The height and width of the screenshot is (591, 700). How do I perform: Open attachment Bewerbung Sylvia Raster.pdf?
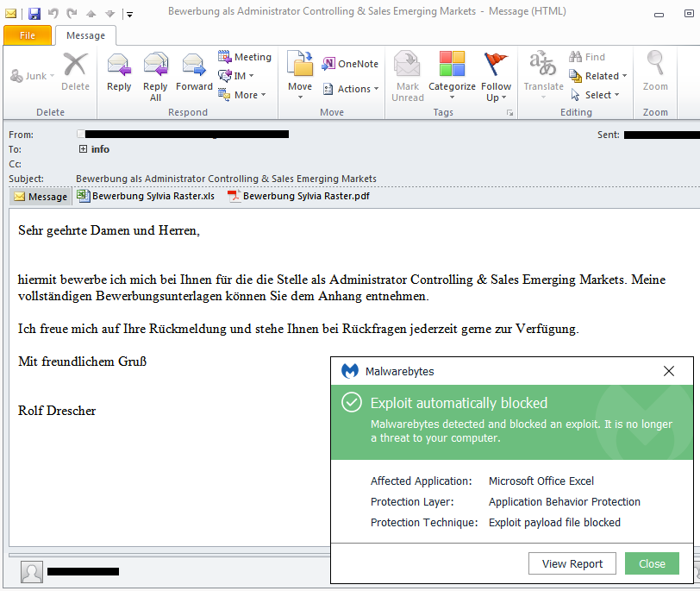(x=298, y=196)
